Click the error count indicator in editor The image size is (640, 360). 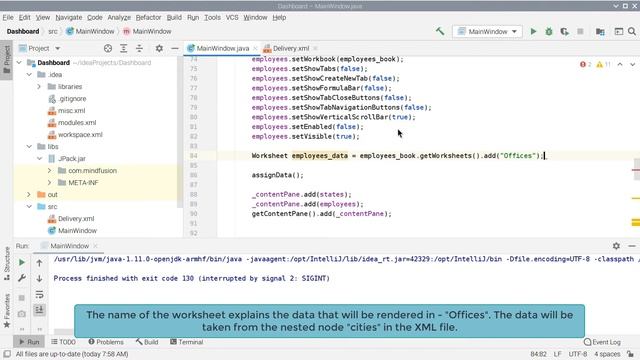coord(586,64)
